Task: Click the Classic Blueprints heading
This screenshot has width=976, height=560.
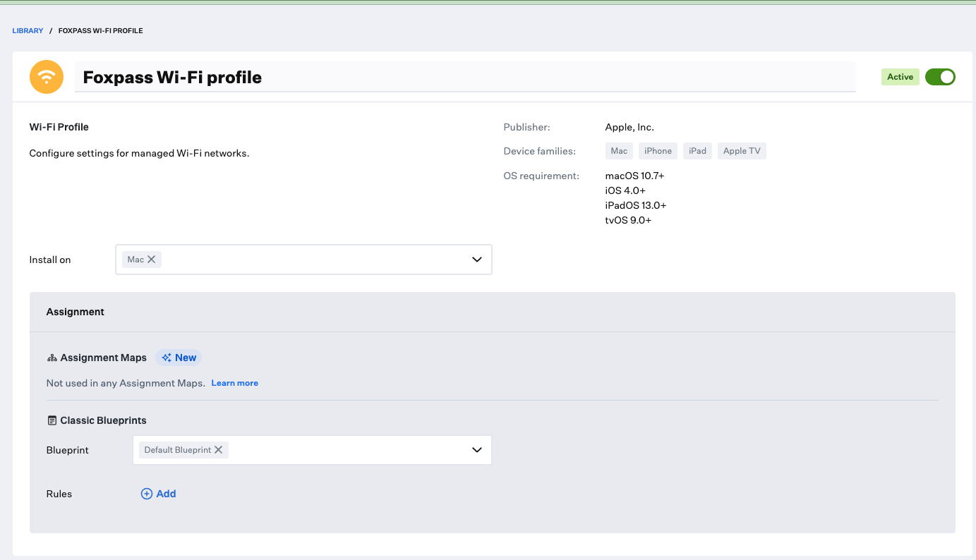Action: click(x=104, y=420)
